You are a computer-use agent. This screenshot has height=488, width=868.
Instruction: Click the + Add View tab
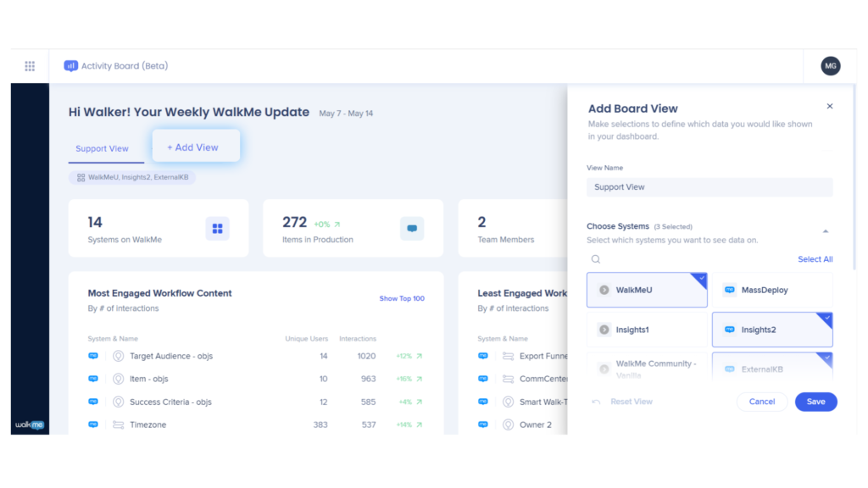(x=195, y=147)
